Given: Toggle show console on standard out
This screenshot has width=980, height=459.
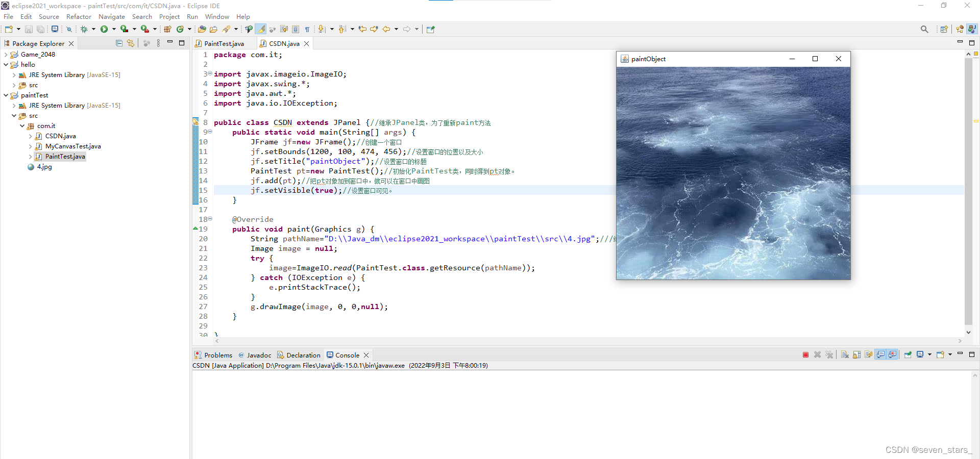Looking at the screenshot, I should point(881,354).
